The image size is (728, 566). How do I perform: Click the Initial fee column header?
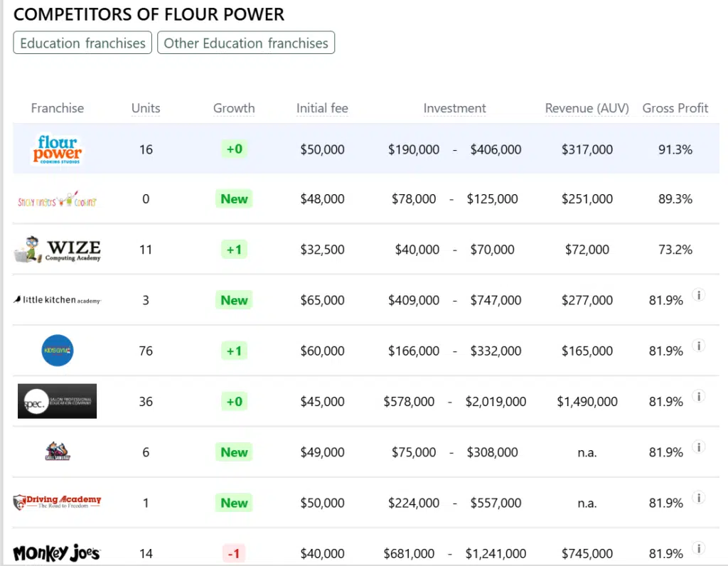click(x=322, y=108)
